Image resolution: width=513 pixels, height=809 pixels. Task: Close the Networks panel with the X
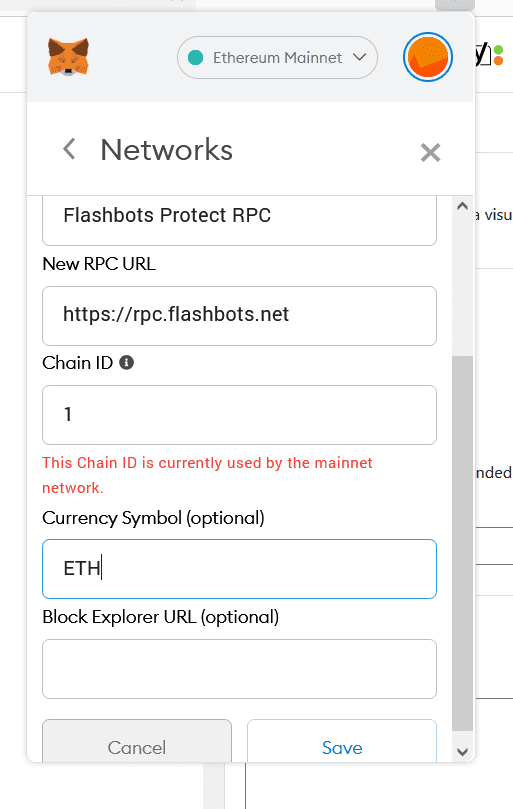(x=430, y=153)
